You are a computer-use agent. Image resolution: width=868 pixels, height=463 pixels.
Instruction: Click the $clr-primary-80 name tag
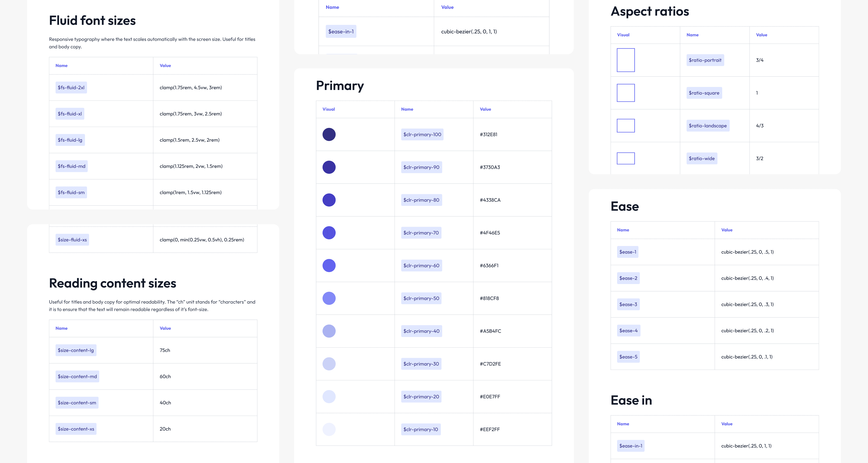coord(421,200)
